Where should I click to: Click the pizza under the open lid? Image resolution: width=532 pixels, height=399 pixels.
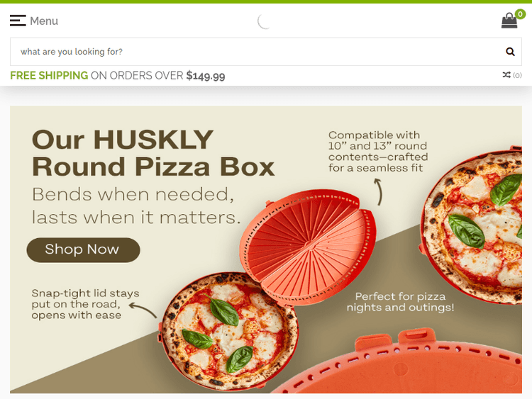(229, 330)
